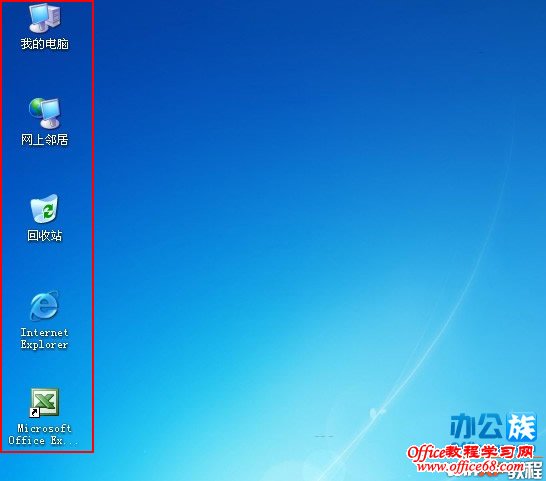Select the 回收站 recycle bin icon
The width and height of the screenshot is (546, 481).
point(44,208)
